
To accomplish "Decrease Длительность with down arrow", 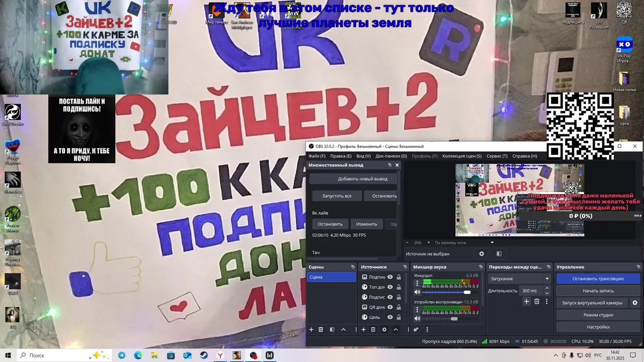I will 547,293.
